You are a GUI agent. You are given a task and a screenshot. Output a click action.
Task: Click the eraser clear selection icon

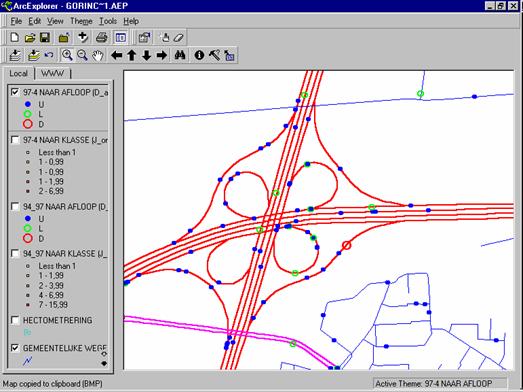coord(178,37)
